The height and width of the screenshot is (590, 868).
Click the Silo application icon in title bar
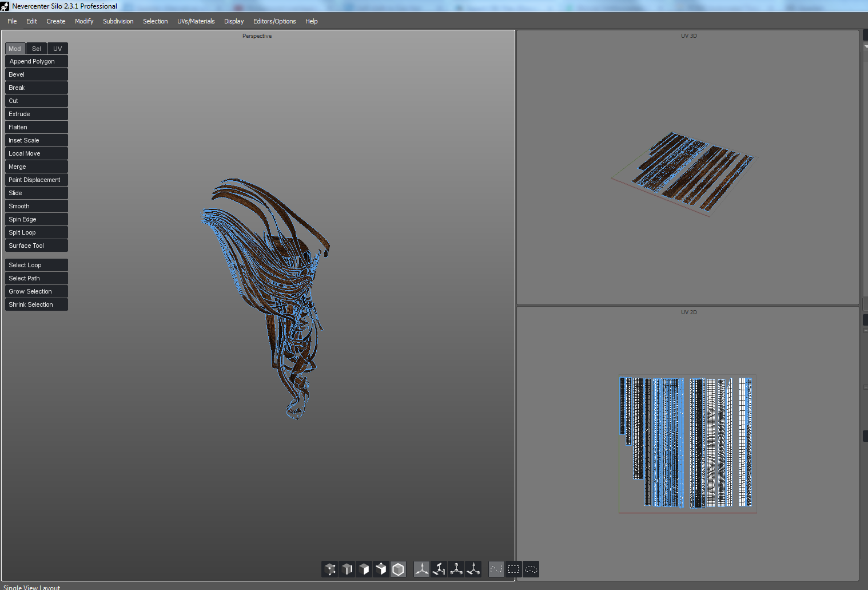(x=5, y=6)
